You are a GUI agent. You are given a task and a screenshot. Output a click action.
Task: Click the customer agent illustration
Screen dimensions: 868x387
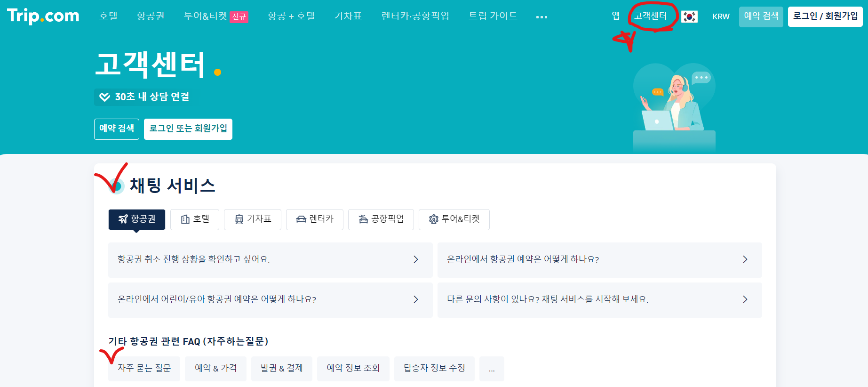click(674, 107)
